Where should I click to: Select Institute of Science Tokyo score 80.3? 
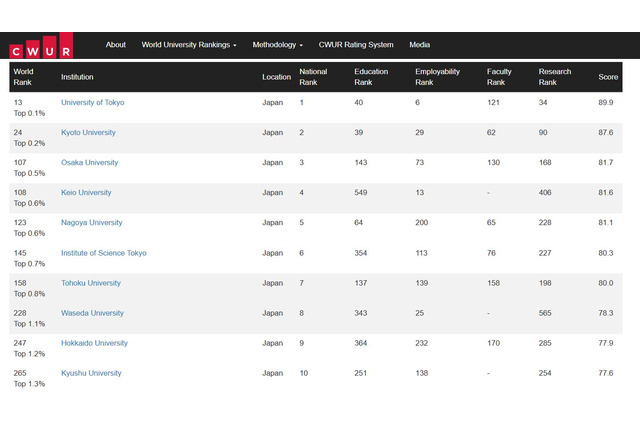pyautogui.click(x=606, y=253)
